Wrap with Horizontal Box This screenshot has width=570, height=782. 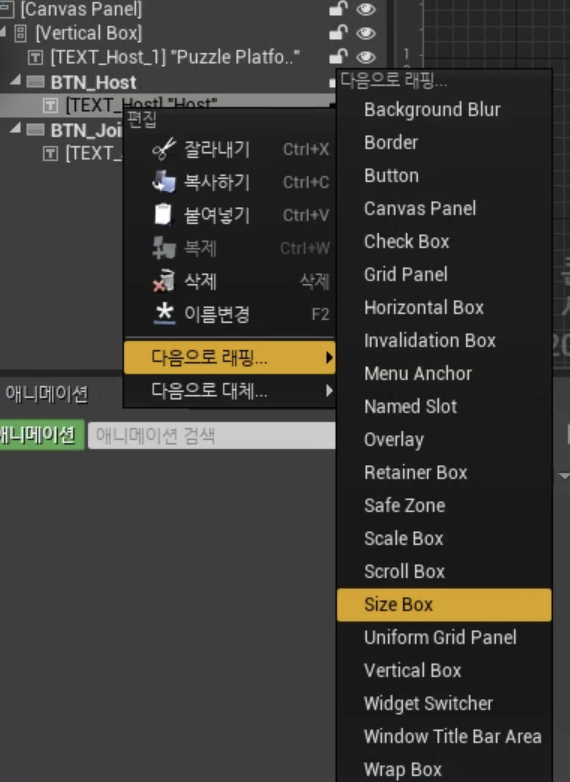(444, 307)
